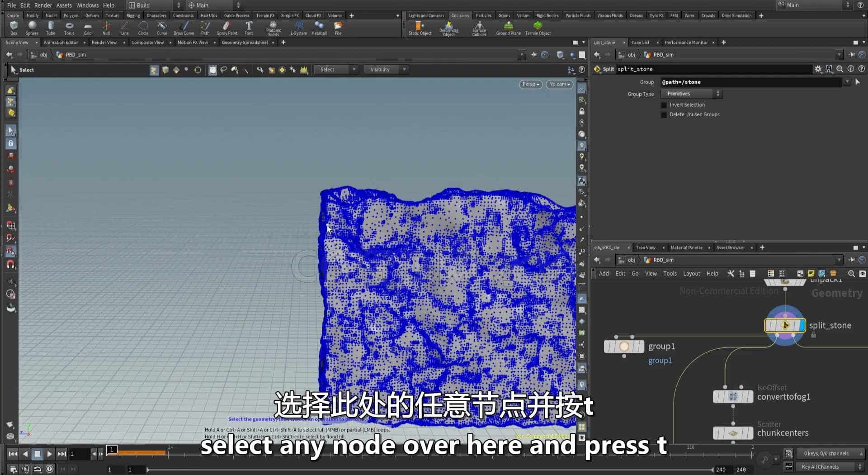Image resolution: width=868 pixels, height=475 pixels.
Task: Click the Group field @path=/stone
Action: (x=750, y=82)
